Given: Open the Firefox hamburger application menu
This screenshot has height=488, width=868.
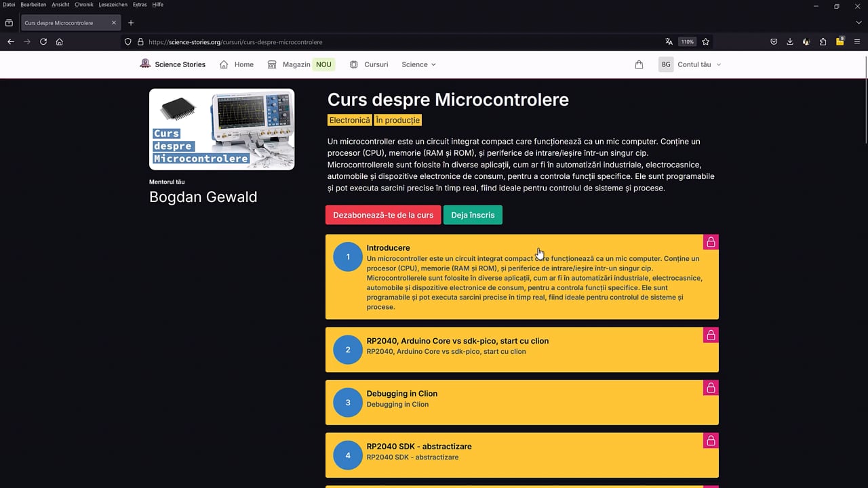Looking at the screenshot, I should (x=857, y=41).
